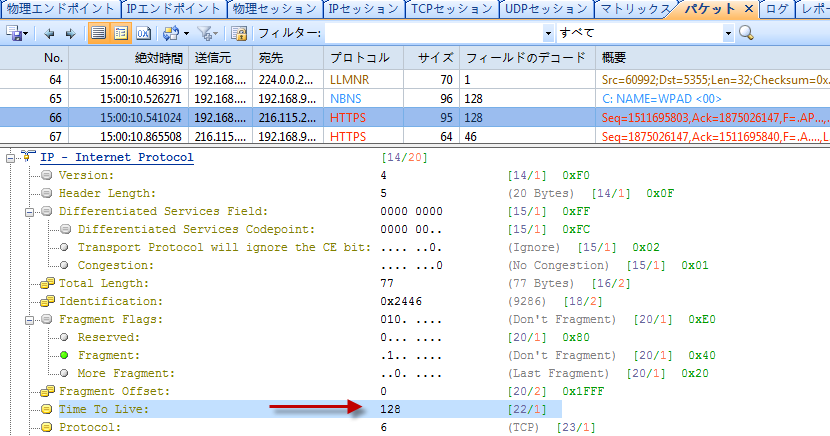
Task: Toggle the hex view pane icon
Action: 143,33
